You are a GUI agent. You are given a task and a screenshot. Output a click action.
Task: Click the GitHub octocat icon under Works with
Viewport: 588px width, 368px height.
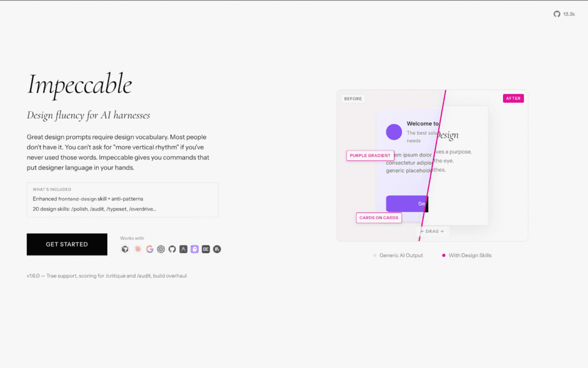point(172,249)
